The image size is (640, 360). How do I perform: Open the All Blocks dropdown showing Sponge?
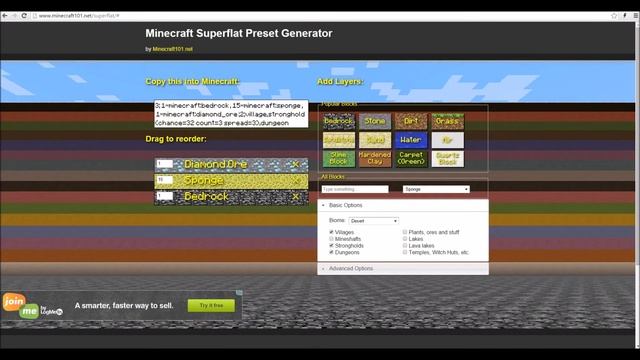click(x=436, y=189)
